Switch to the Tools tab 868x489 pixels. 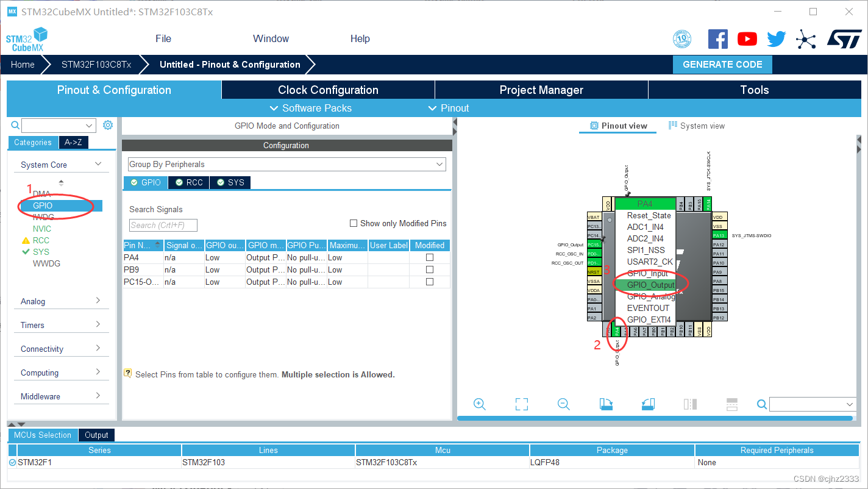point(755,90)
